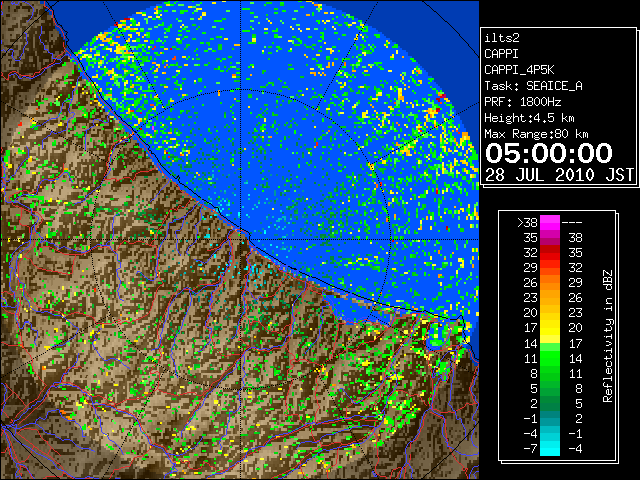640x480 pixels.
Task: Click the 'Task: SEAICE_A' text
Action: (x=533, y=86)
